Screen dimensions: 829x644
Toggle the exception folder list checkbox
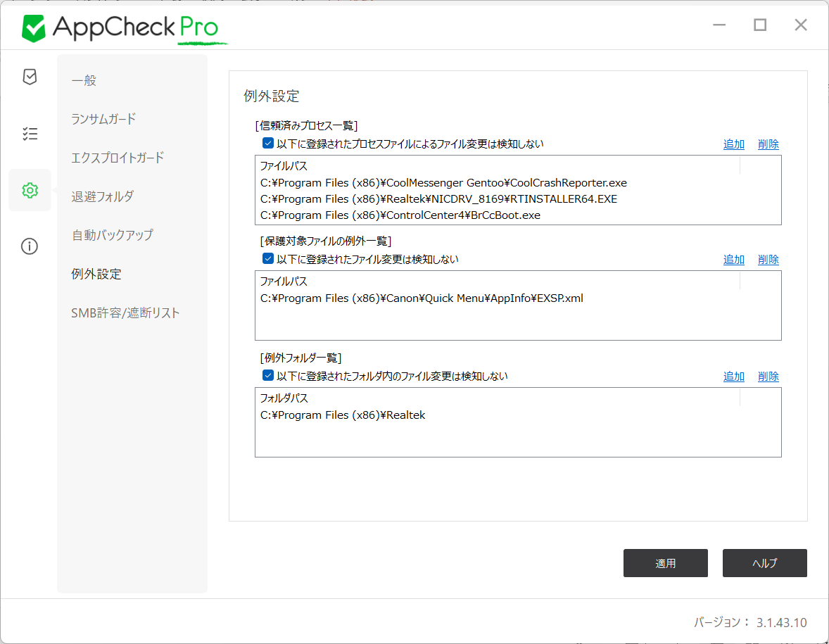tap(268, 376)
